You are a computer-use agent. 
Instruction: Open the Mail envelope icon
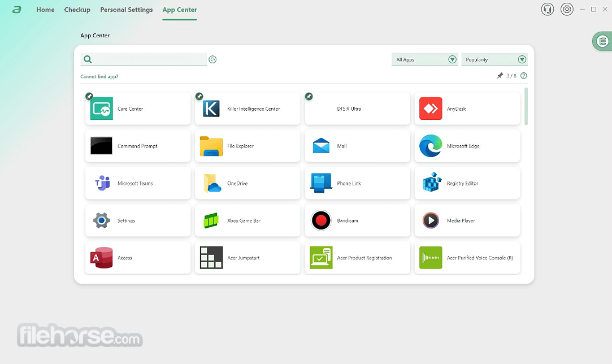click(321, 146)
